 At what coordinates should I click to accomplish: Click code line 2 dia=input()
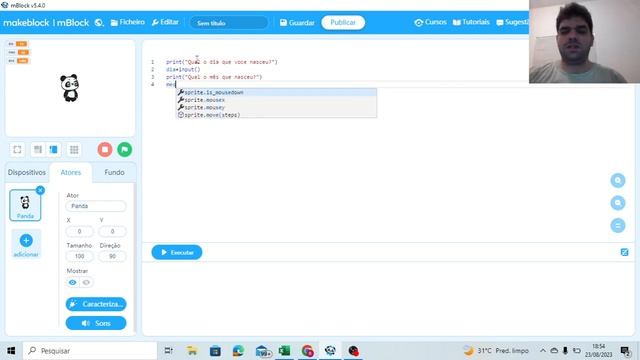183,69
